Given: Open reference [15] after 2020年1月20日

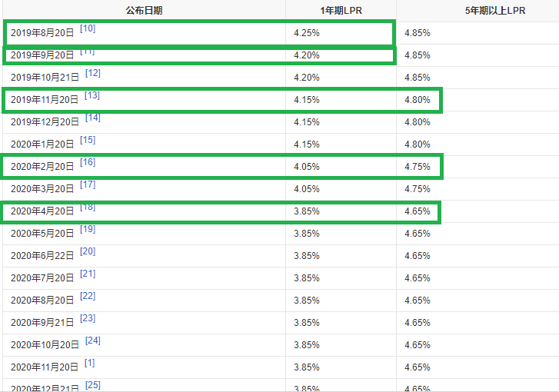Looking at the screenshot, I should pos(88,140).
